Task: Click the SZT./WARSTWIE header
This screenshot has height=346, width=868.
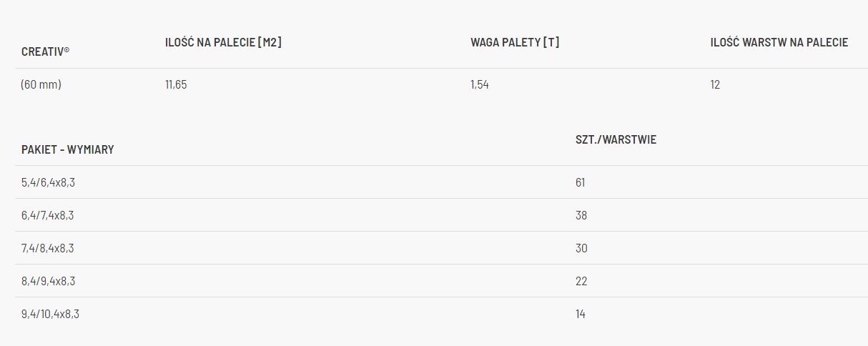Action: coord(616,139)
